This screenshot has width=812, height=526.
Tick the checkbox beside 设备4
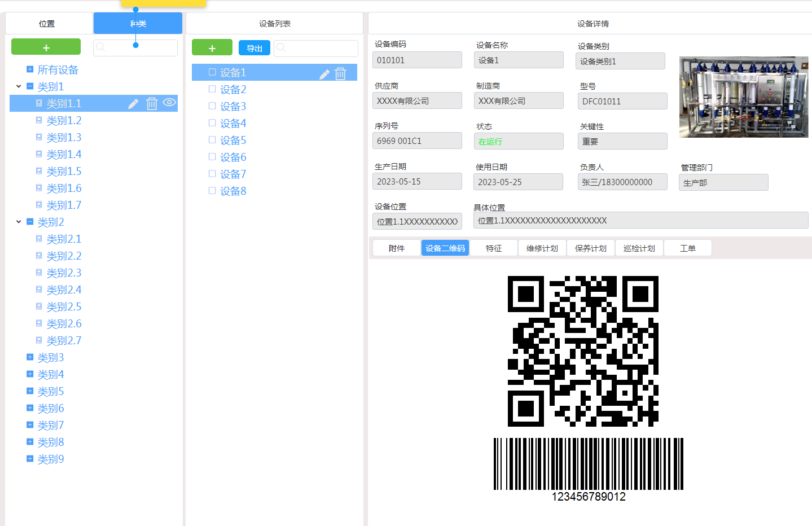click(212, 123)
